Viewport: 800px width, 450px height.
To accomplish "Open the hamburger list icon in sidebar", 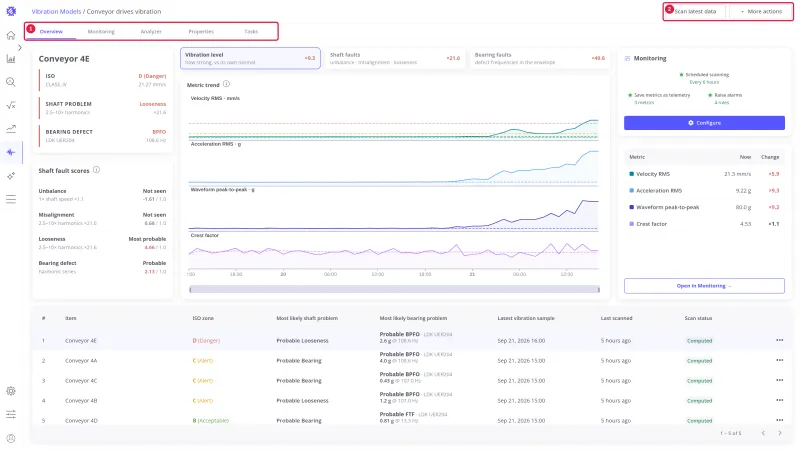I will [11, 199].
